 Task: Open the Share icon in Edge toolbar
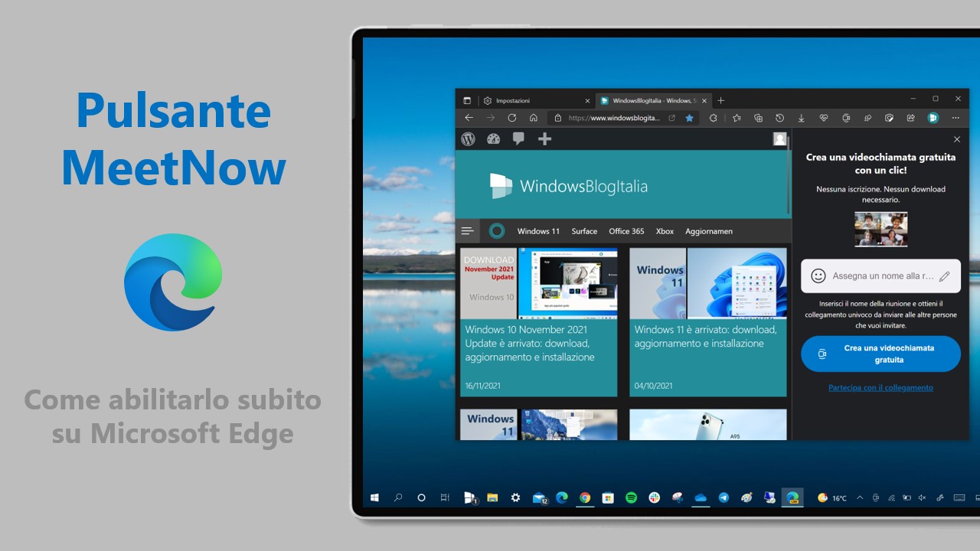pyautogui.click(x=911, y=118)
